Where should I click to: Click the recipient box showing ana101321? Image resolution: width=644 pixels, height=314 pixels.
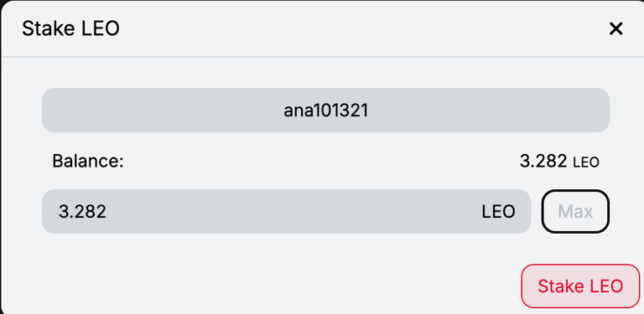pos(325,111)
